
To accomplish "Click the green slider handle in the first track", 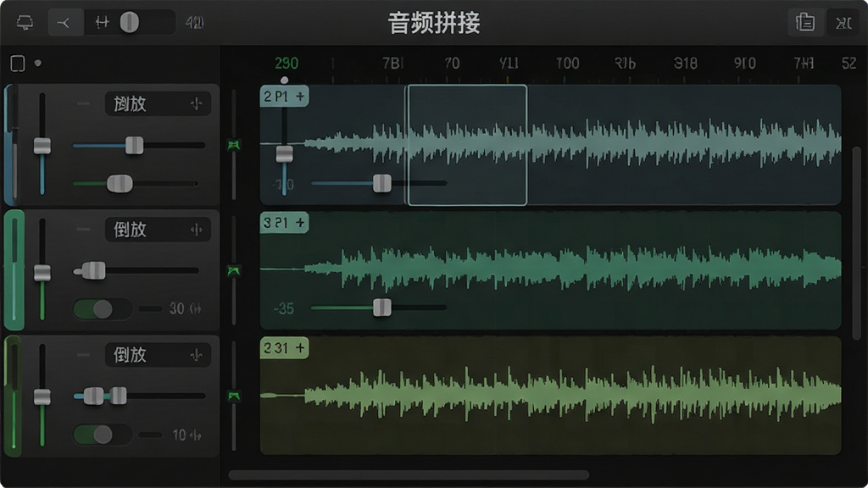I will tap(120, 184).
